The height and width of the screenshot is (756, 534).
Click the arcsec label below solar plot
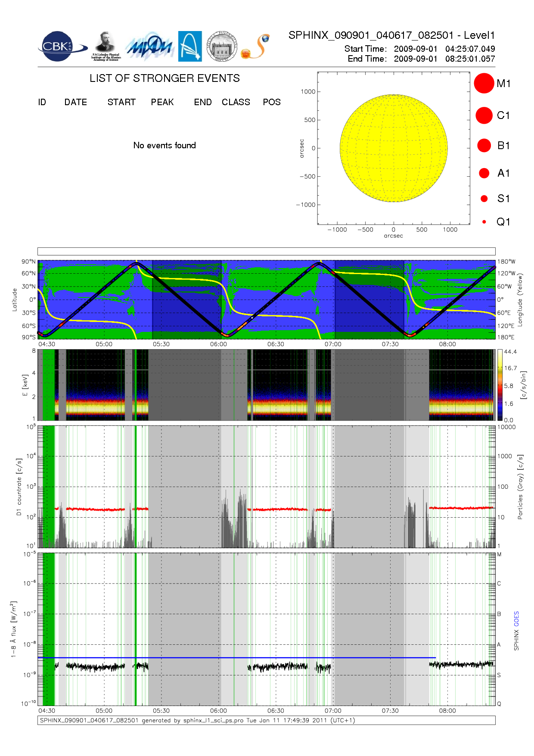point(394,236)
